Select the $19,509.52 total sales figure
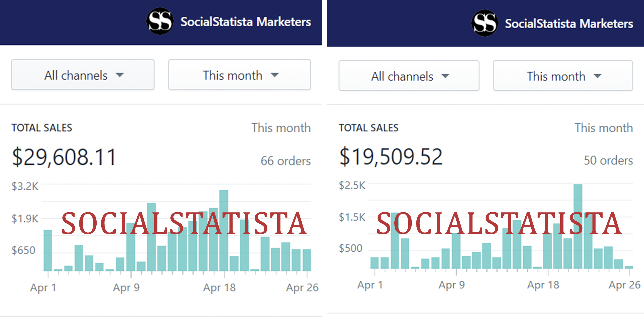Image resolution: width=644 pixels, height=322 pixels. coord(391,156)
